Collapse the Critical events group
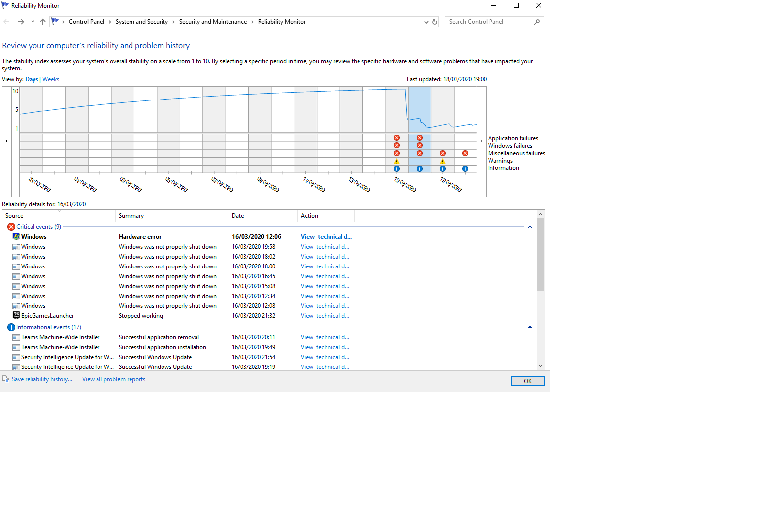Viewport: 784px width, 532px height. (x=530, y=227)
